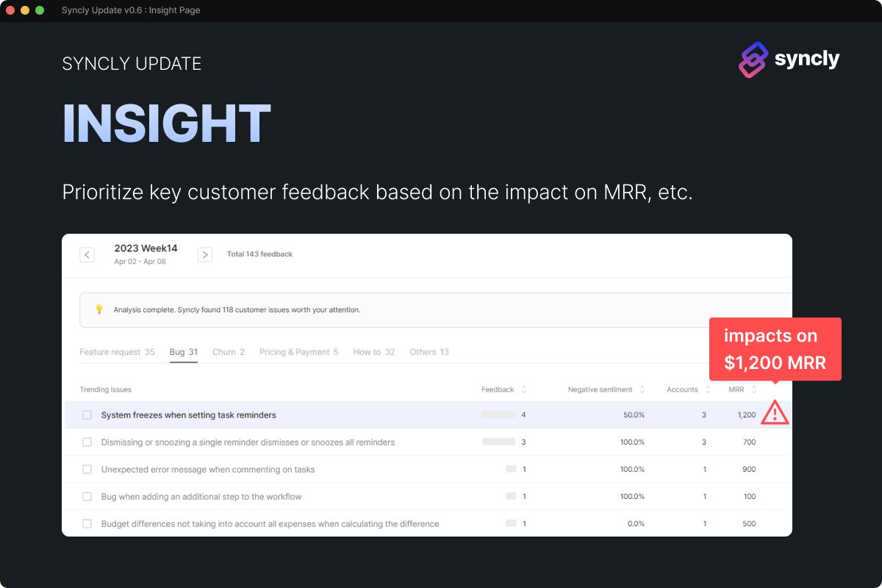Viewport: 882px width, 588px height.
Task: Click the feedback bar for Dismissing reminders
Action: click(498, 442)
